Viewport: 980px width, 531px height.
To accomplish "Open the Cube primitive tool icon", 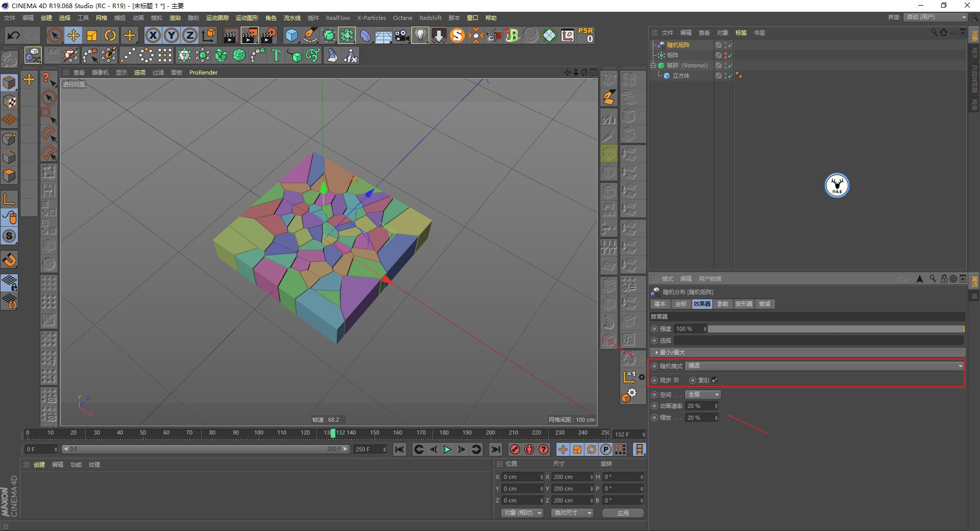I will pyautogui.click(x=292, y=35).
